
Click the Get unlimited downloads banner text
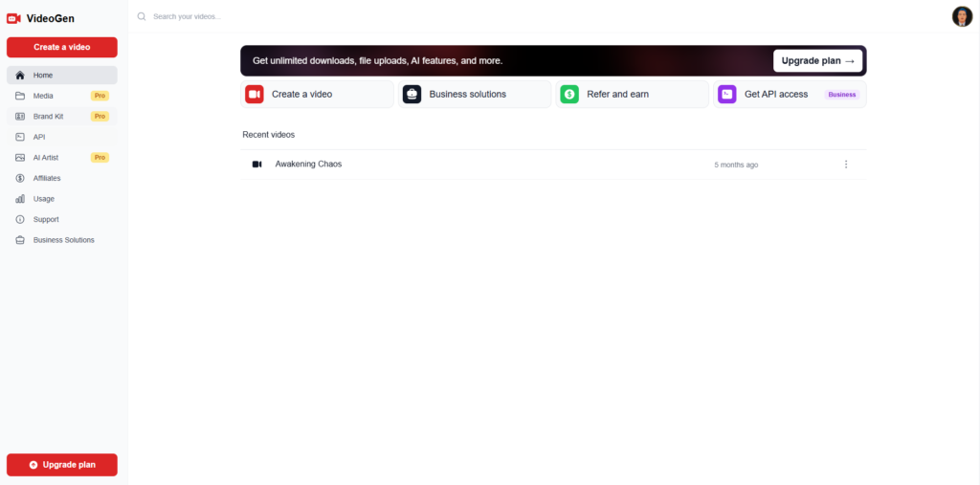click(377, 60)
